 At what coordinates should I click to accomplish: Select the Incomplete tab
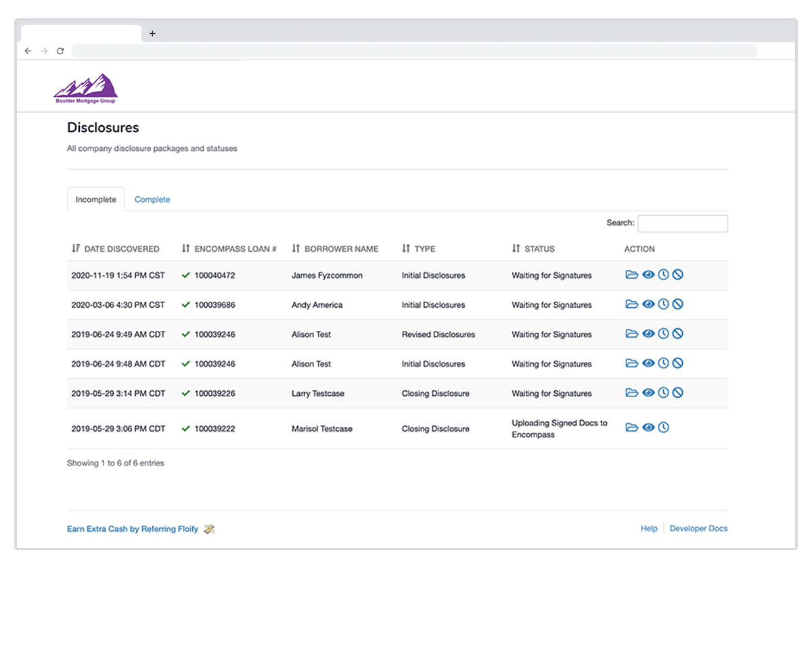click(96, 200)
